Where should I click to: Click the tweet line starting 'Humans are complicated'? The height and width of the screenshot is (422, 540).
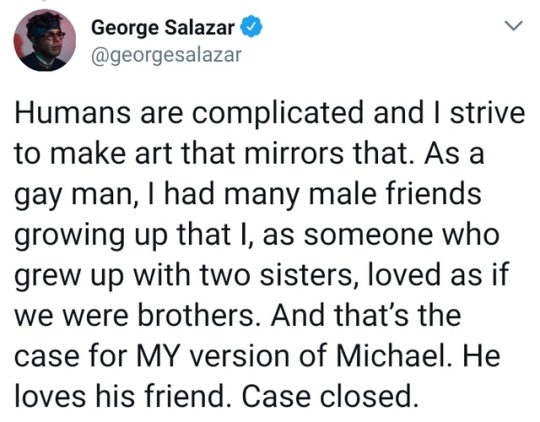[x=270, y=113]
